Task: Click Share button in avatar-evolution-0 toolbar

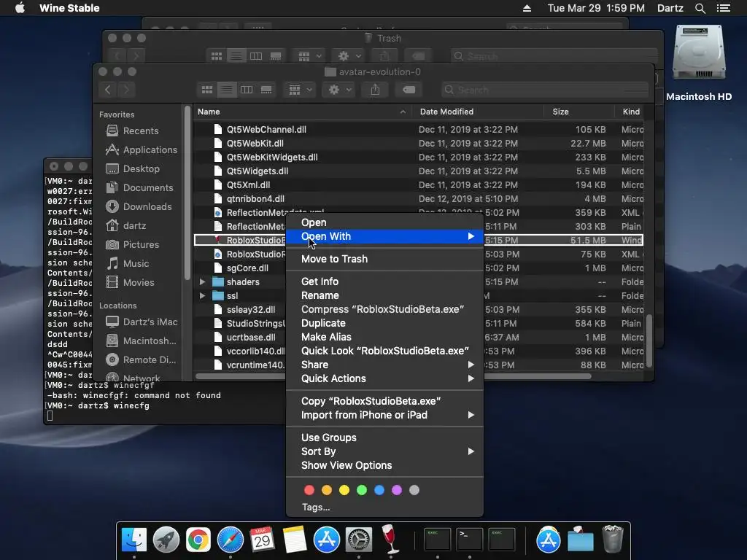Action: point(375,90)
